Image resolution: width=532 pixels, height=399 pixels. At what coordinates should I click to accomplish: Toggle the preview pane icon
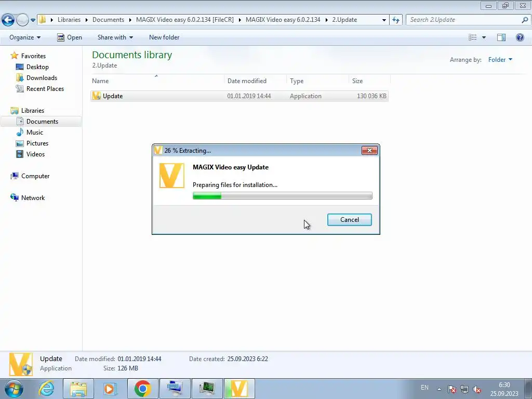point(501,37)
